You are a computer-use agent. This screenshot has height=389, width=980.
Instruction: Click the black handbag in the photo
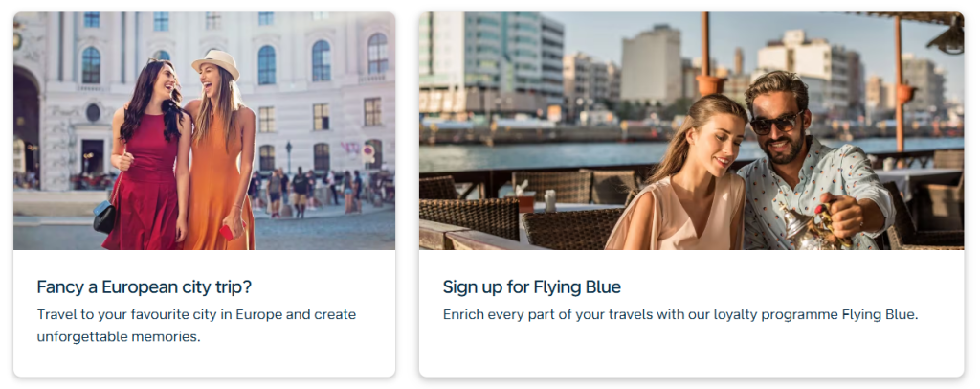(x=104, y=217)
